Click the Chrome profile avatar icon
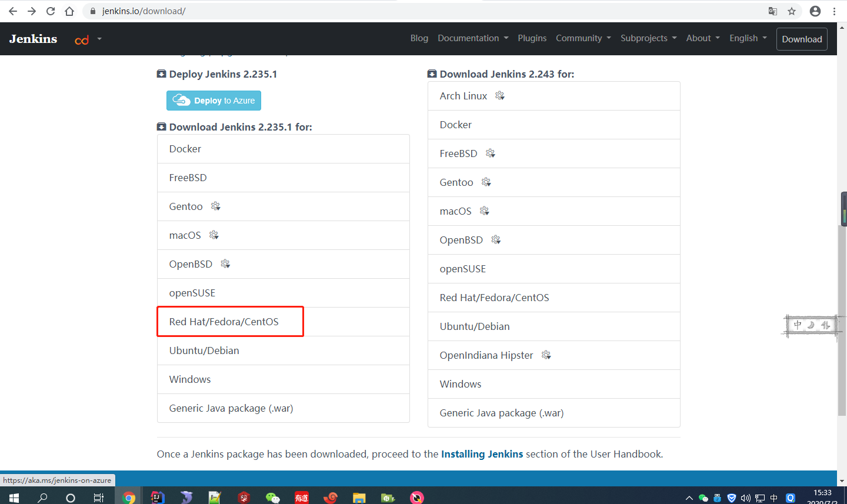Image resolution: width=847 pixels, height=504 pixels. click(x=815, y=11)
